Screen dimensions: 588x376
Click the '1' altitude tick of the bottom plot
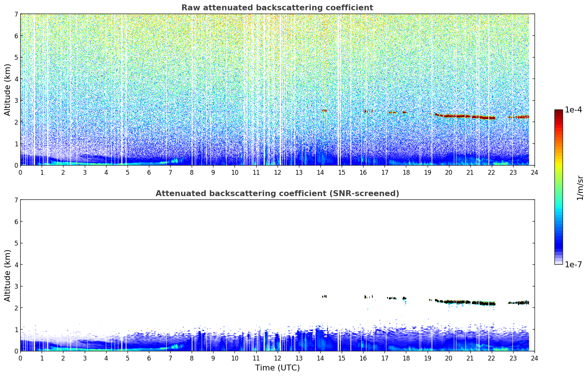coord(16,330)
